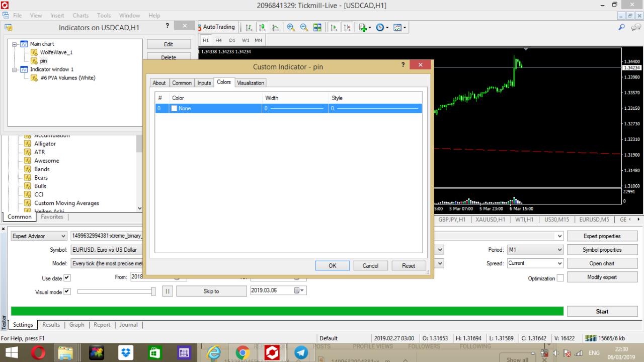The image size is (644, 362).
Task: Click the Width line sample in row 0
Action: (297, 108)
